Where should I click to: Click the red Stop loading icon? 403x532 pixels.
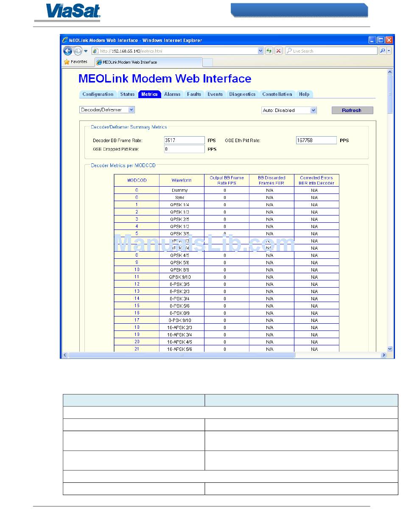click(278, 51)
